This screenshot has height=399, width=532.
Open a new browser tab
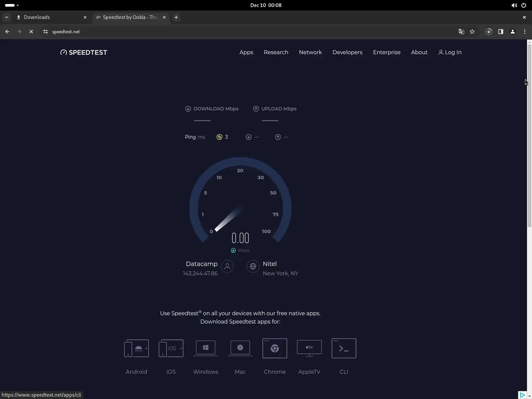pyautogui.click(x=176, y=17)
